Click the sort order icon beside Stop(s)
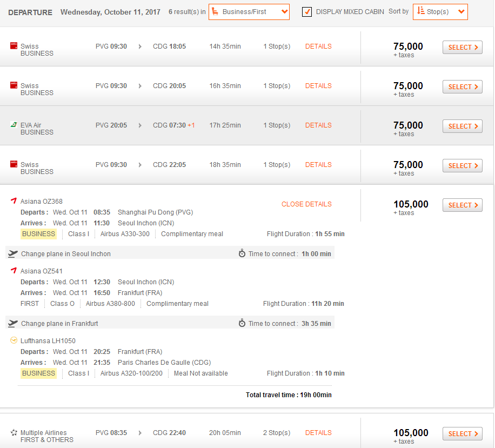495x448 pixels. pyautogui.click(x=420, y=11)
